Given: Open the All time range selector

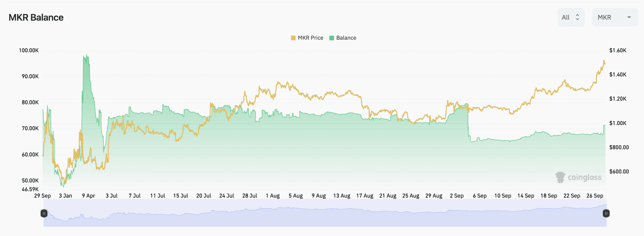Looking at the screenshot, I should click(571, 17).
